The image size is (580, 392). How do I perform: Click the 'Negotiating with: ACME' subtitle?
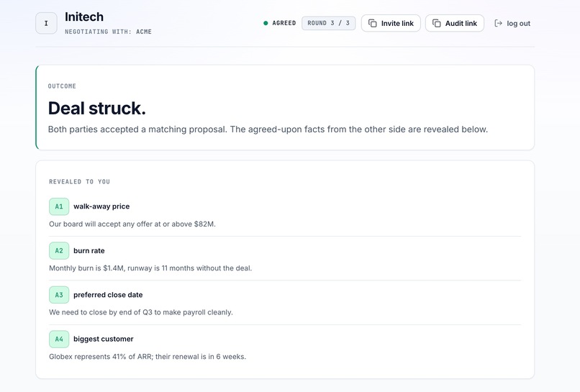coord(108,32)
